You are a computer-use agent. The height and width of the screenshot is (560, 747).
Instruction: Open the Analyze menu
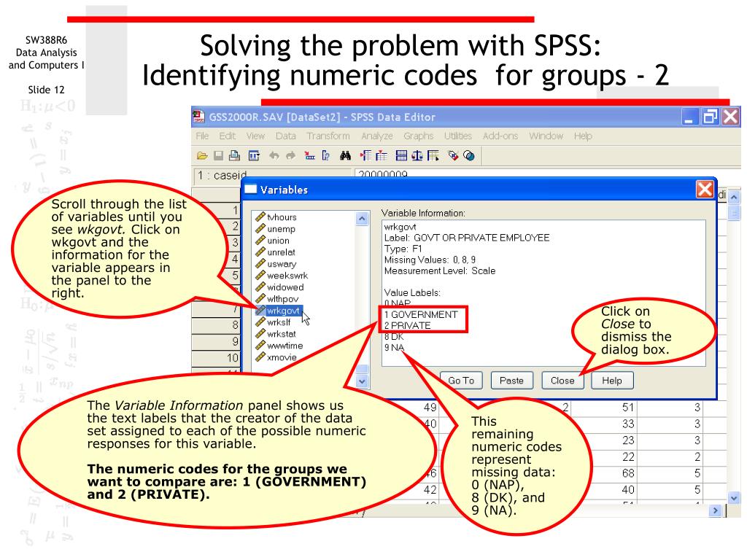coord(377,136)
